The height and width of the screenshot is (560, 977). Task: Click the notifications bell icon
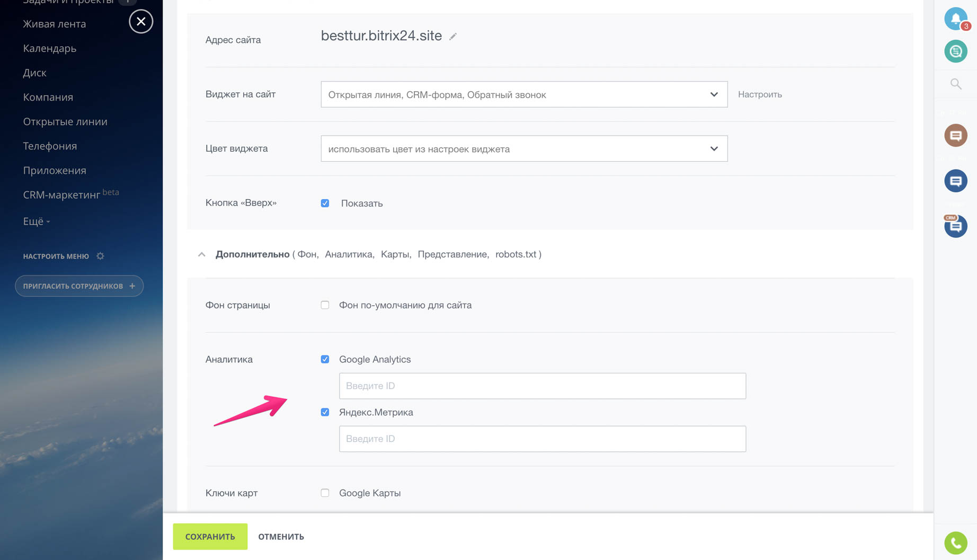(x=955, y=19)
